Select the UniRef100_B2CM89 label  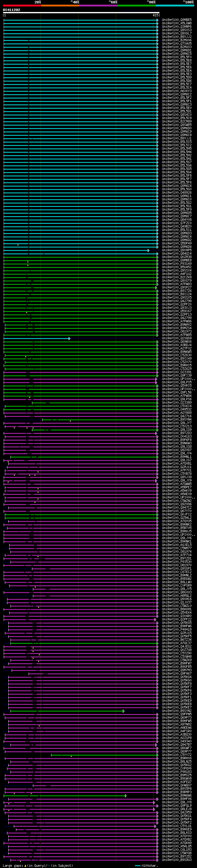tap(177, 121)
